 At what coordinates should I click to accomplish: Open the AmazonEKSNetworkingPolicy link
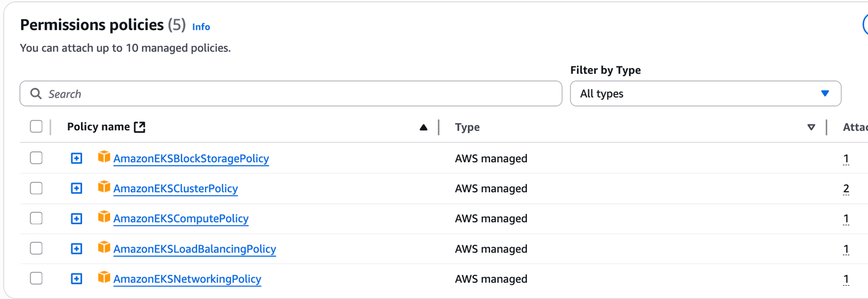187,279
